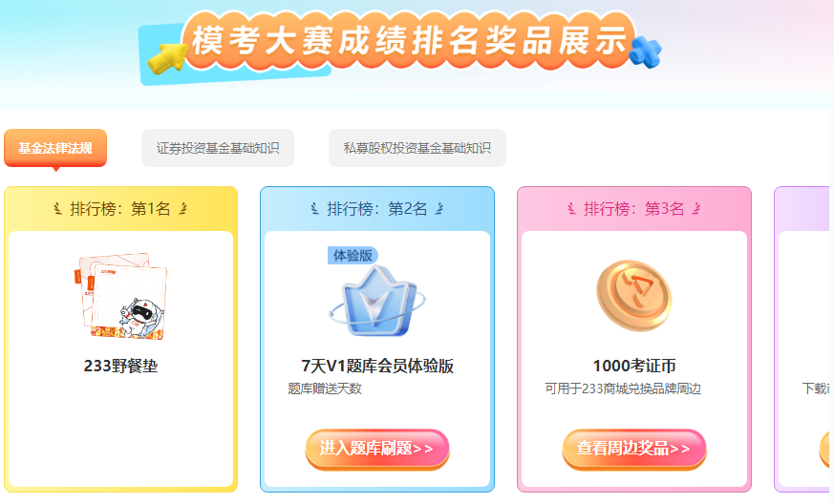Click the 排行榜：第2名 header
The width and height of the screenshot is (834, 504).
(377, 209)
